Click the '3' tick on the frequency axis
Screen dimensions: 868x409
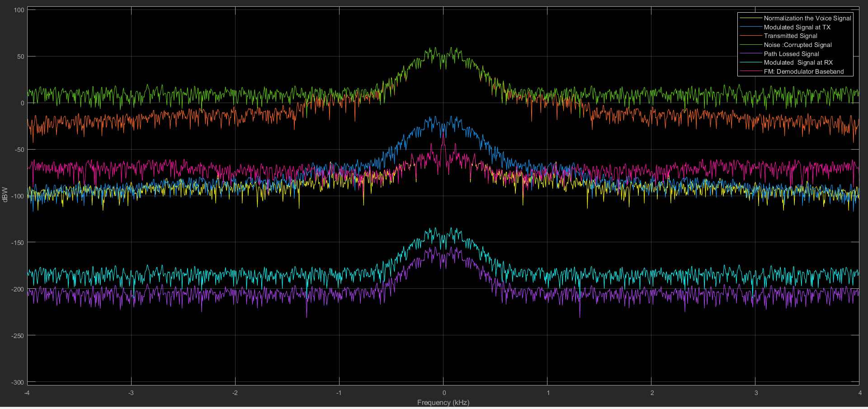(756, 393)
